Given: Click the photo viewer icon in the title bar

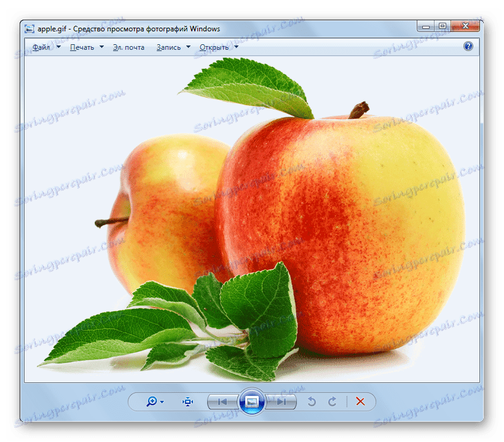Looking at the screenshot, I should coord(30,29).
